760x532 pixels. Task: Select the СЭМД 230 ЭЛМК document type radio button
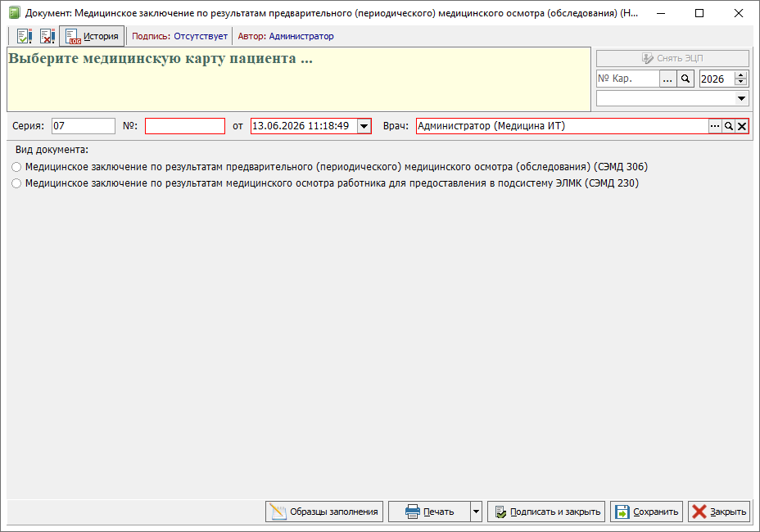pos(16,183)
